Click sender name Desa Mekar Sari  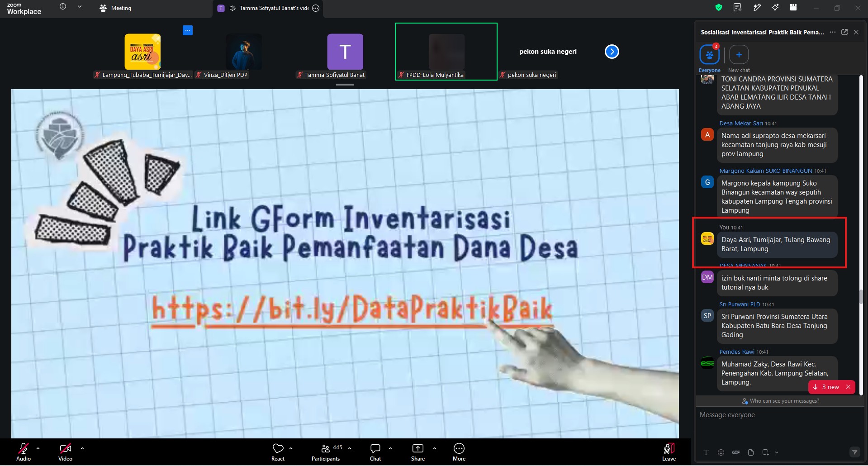(741, 123)
